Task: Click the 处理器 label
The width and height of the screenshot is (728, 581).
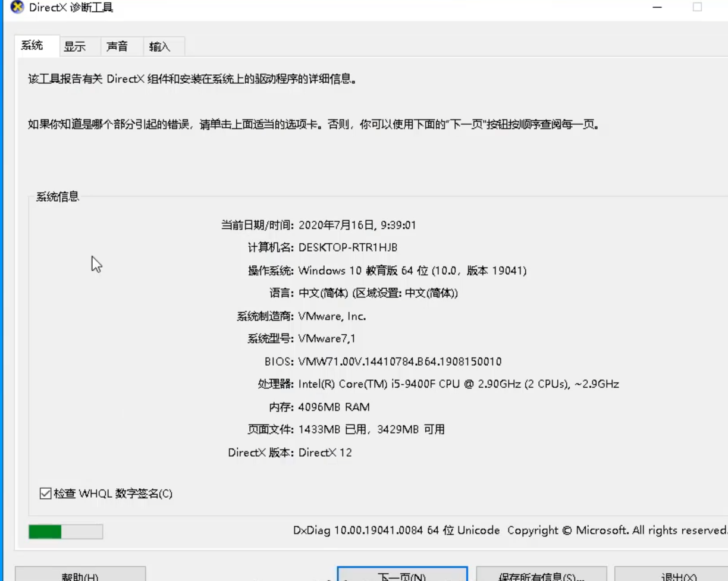Action: pyautogui.click(x=277, y=384)
